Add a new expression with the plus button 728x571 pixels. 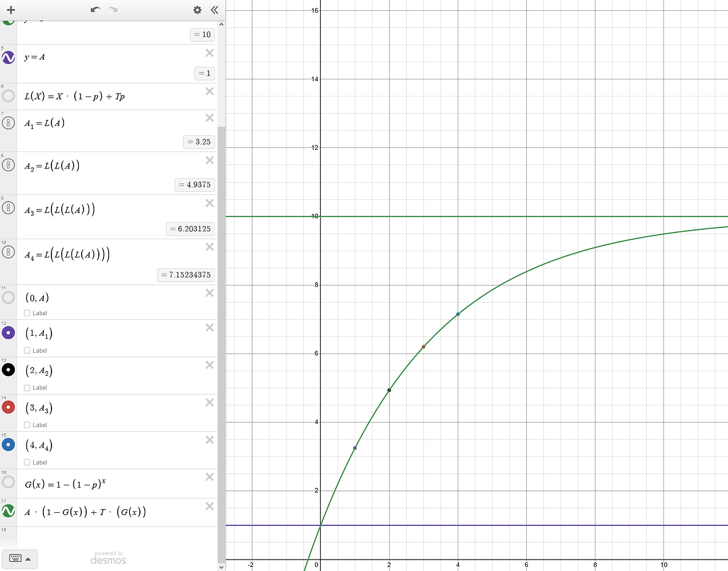click(x=10, y=10)
